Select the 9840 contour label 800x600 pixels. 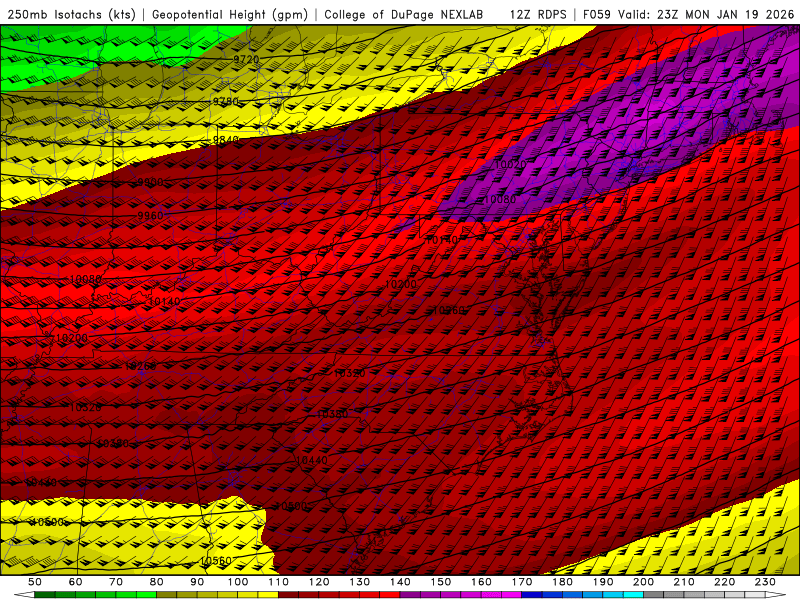point(226,140)
